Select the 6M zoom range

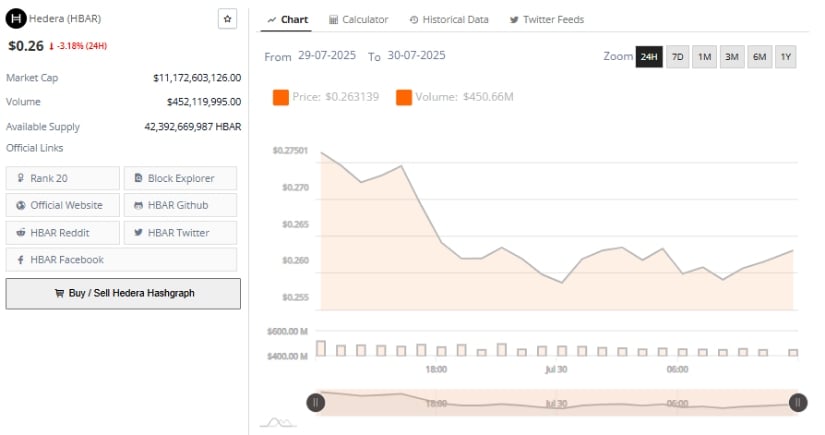[x=759, y=57]
